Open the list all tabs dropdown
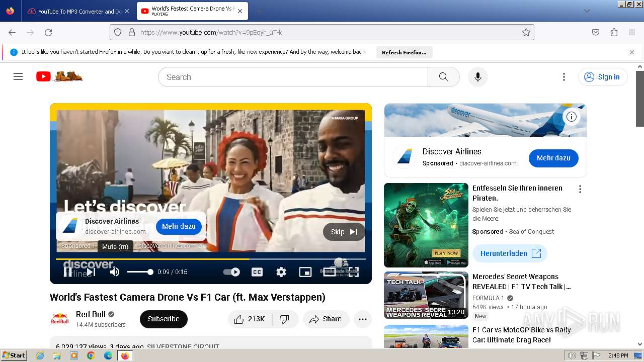Viewport: 644px width, 362px height. (x=587, y=11)
